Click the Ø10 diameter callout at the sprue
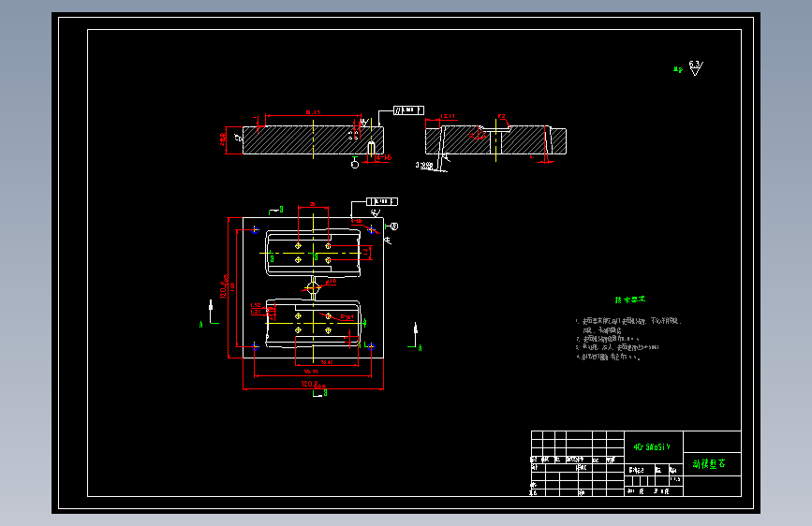This screenshot has height=526, width=812. point(332,282)
